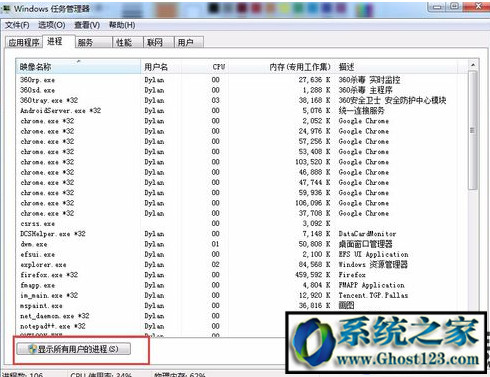This screenshot has height=377, width=490.
Task: Click the process list vertical scrollbar thumb
Action: 473,130
